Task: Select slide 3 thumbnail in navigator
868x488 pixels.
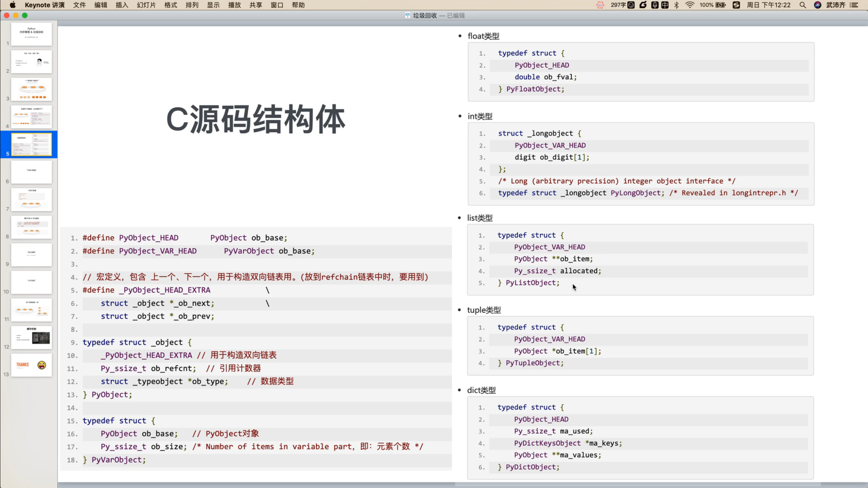Action: pyautogui.click(x=32, y=89)
